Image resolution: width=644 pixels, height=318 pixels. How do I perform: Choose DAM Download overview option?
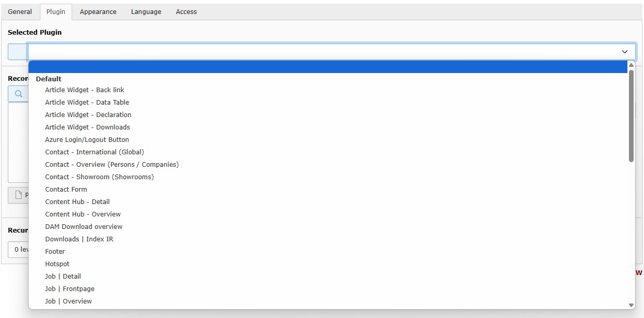point(83,227)
